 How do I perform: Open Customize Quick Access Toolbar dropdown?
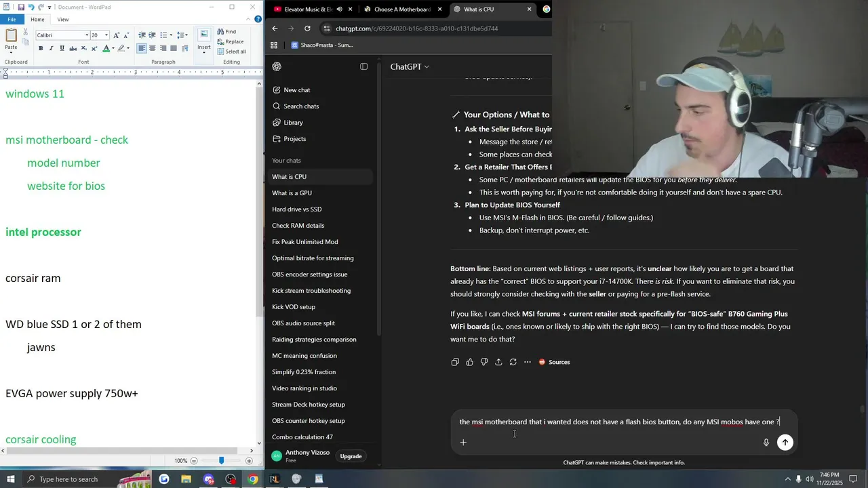pyautogui.click(x=51, y=7)
